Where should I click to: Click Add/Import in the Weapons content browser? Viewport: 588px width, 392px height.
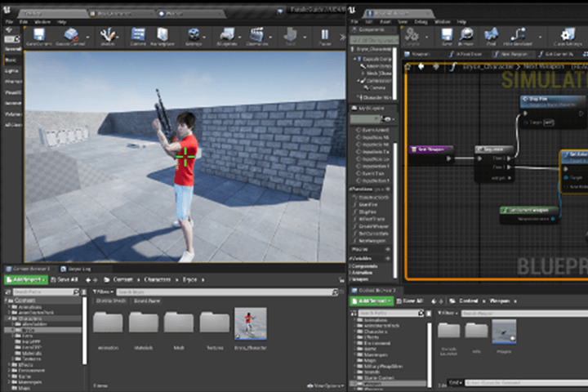click(372, 301)
